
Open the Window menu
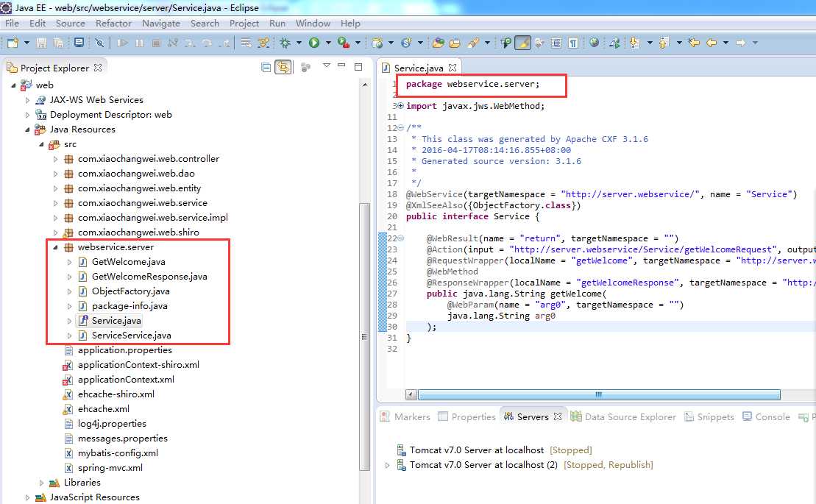tap(313, 24)
